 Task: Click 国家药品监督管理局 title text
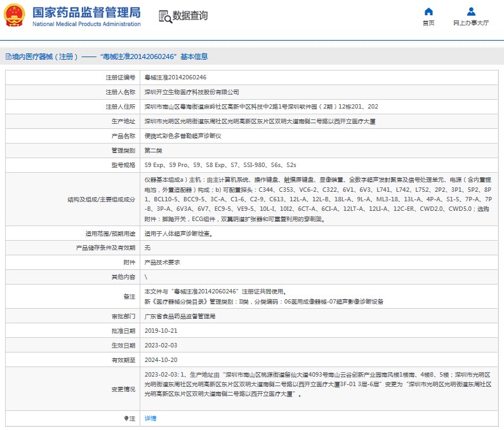(x=86, y=13)
